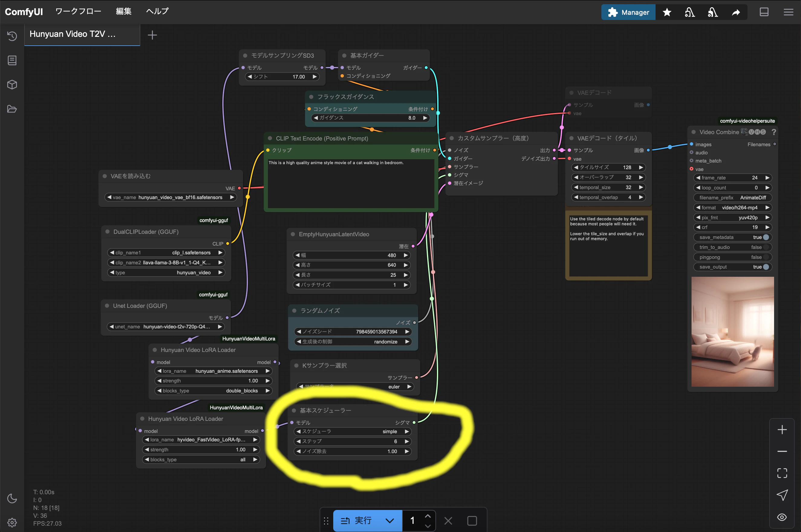Open the workflows folder sidebar icon

tap(12, 109)
